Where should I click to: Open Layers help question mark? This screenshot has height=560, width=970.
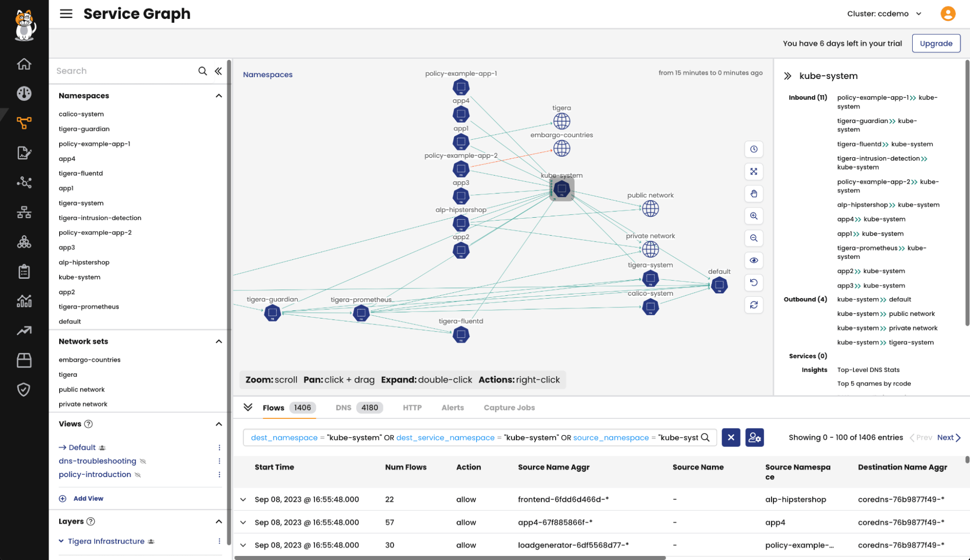[x=91, y=522]
